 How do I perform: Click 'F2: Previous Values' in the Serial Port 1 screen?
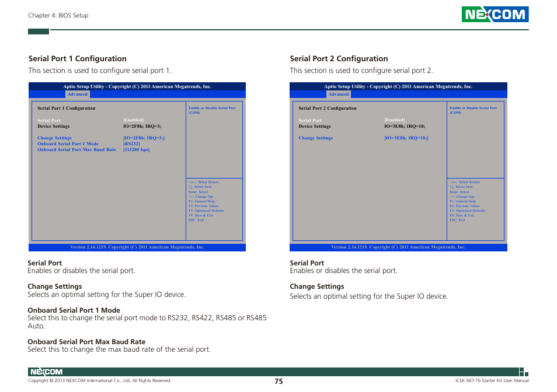(x=204, y=206)
